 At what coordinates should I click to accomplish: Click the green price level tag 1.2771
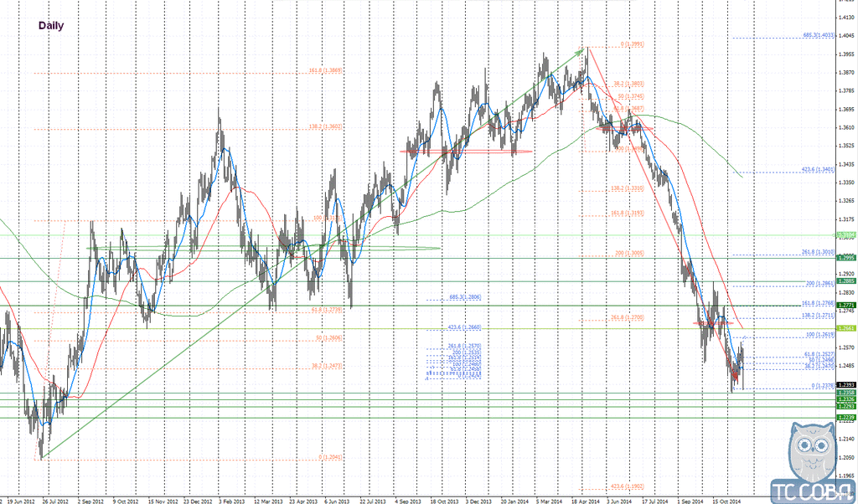tap(846, 306)
